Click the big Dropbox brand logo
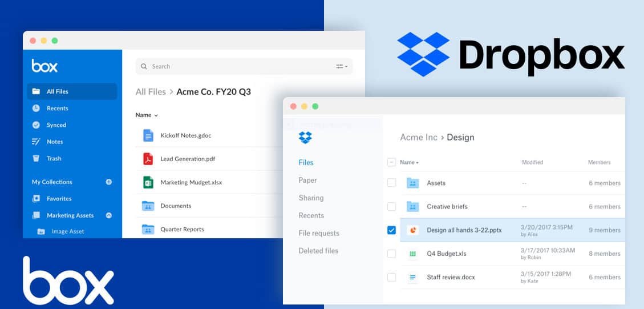 click(x=511, y=54)
